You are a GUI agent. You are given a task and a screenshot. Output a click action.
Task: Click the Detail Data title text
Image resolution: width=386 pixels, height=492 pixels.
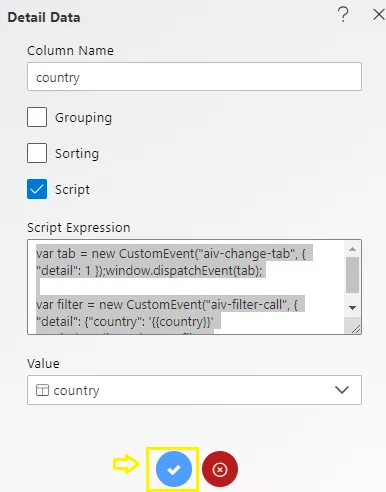[x=44, y=17]
